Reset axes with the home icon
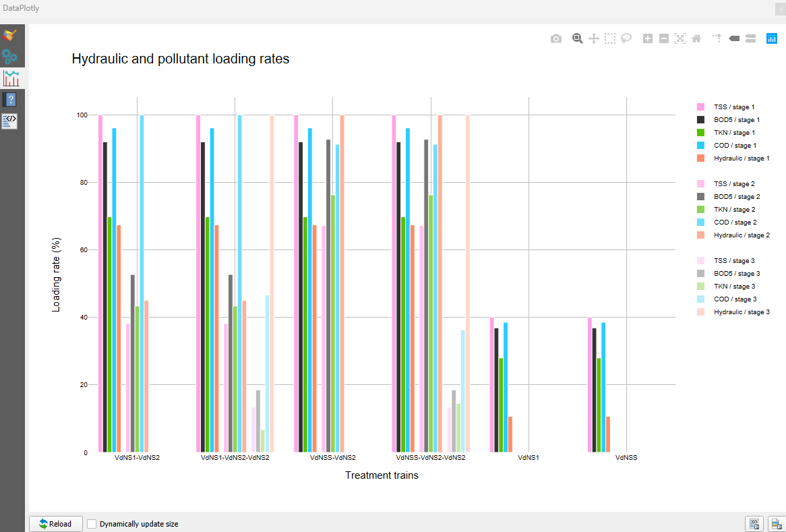Image resolution: width=786 pixels, height=532 pixels. click(696, 39)
